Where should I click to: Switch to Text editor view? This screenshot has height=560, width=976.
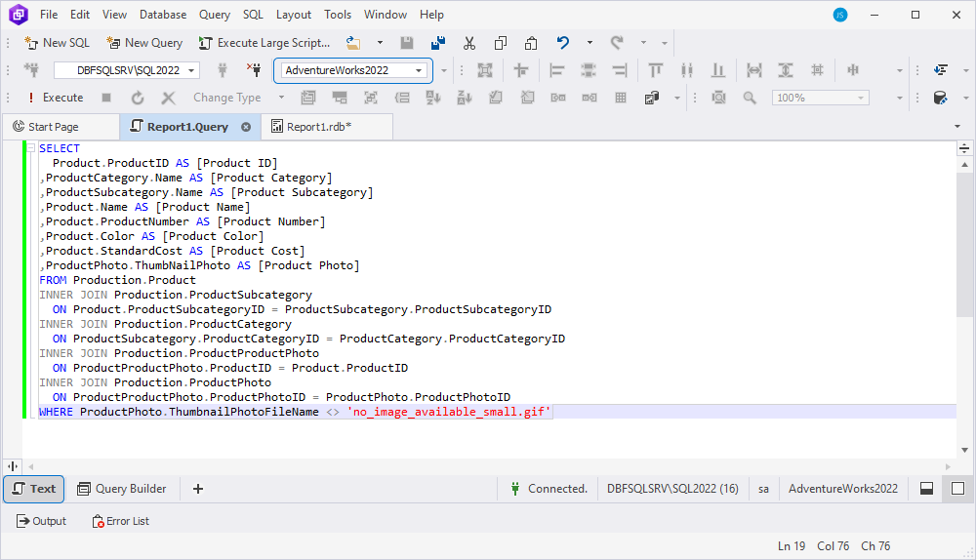point(34,489)
